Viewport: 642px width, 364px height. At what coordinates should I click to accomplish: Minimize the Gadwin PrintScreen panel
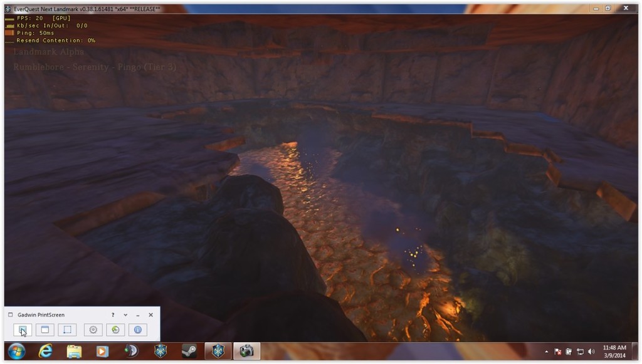coord(137,315)
